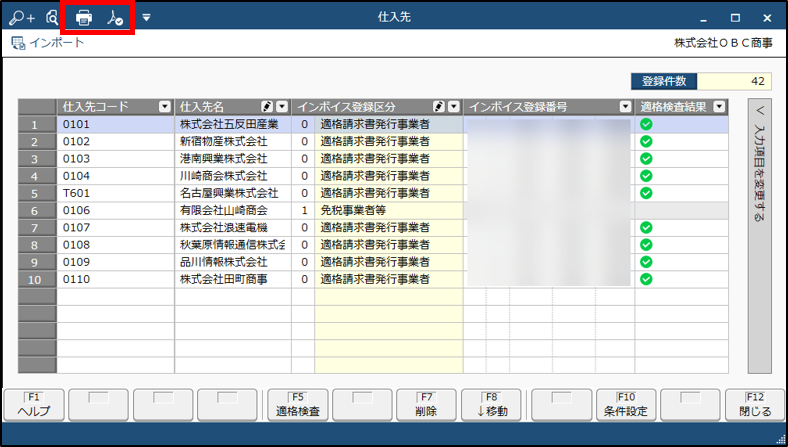The width and height of the screenshot is (788, 447).
Task: Click supplier name 川崎商会株式会社
Action: coord(224,176)
